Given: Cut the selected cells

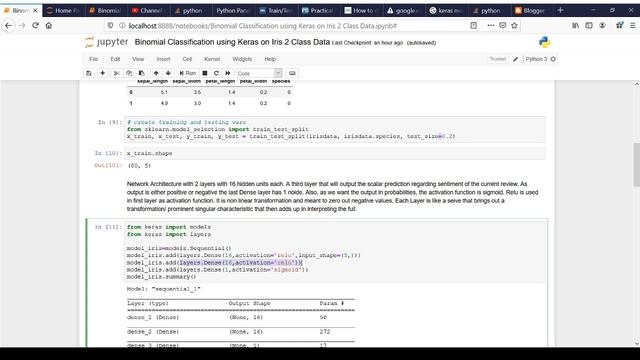Looking at the screenshot, I should coord(116,73).
